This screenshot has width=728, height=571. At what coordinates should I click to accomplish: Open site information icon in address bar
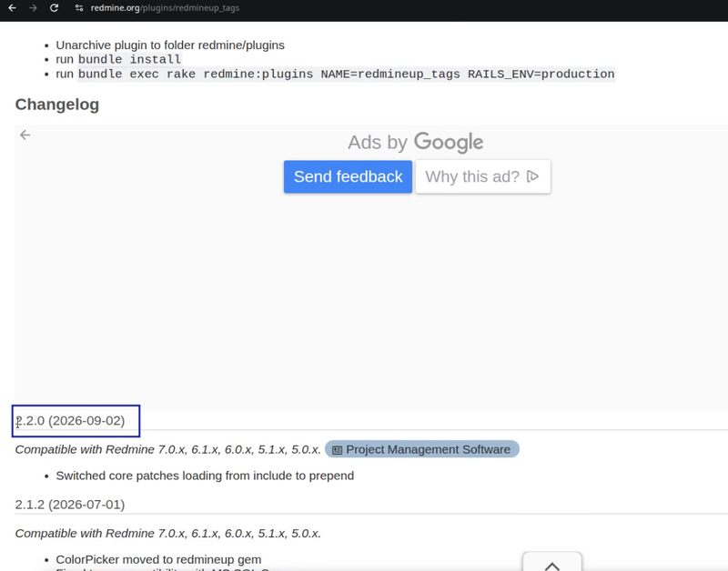(x=79, y=8)
